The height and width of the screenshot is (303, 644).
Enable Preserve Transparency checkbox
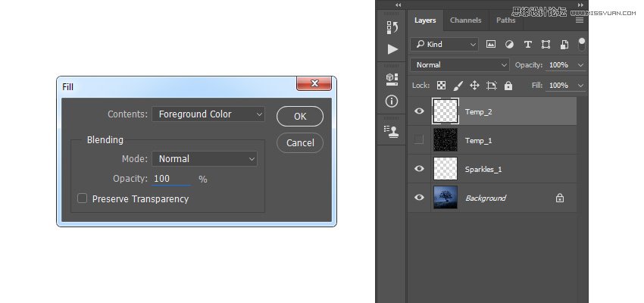click(x=82, y=198)
